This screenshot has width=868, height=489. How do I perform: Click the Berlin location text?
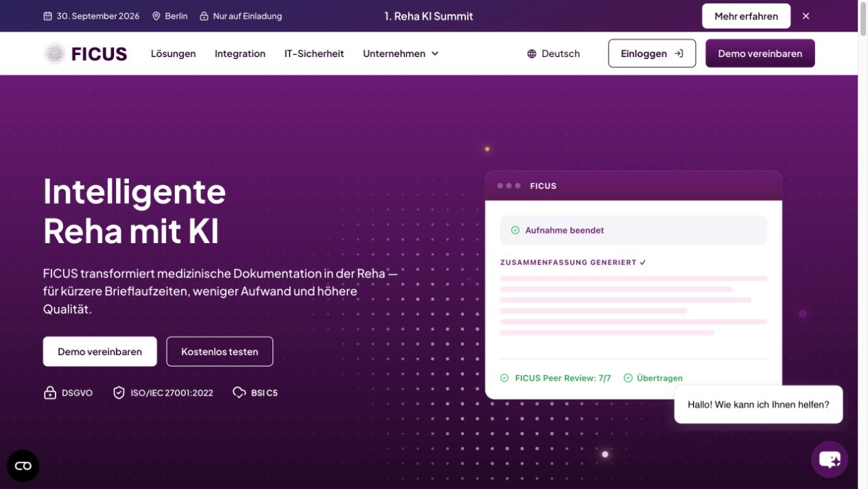coord(176,16)
